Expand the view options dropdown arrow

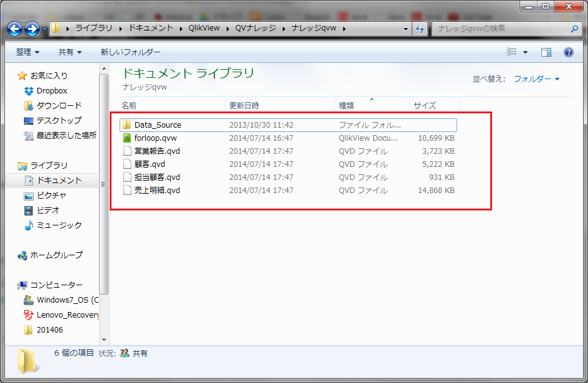tap(525, 52)
